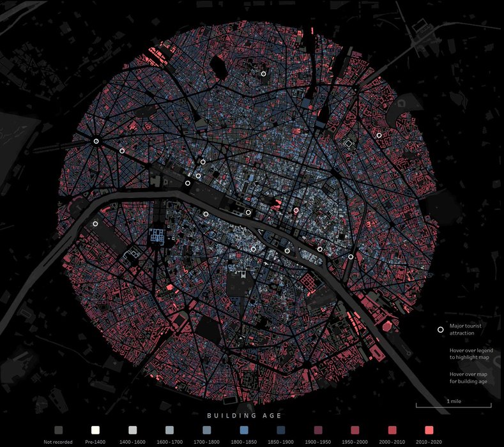This screenshot has height=447, width=504.
Task: Click the '1 mile' scale bar
Action: click(x=454, y=404)
